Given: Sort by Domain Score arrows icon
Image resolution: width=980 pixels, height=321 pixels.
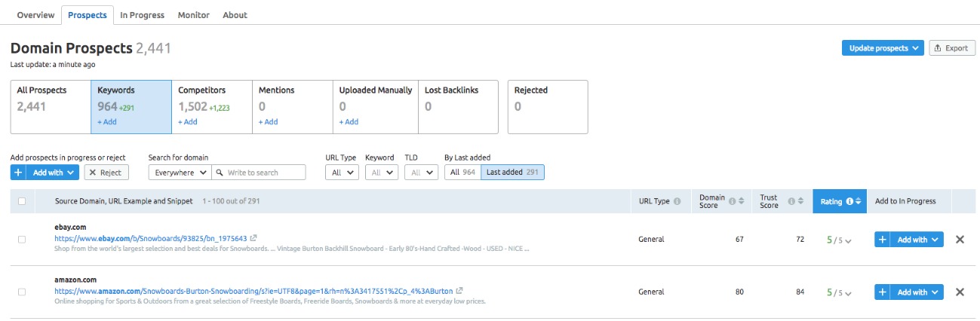Looking at the screenshot, I should (741, 201).
